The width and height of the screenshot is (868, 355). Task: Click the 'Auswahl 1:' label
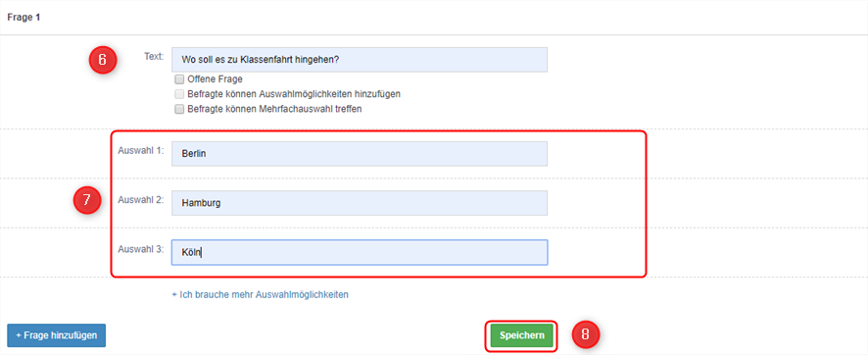click(141, 150)
